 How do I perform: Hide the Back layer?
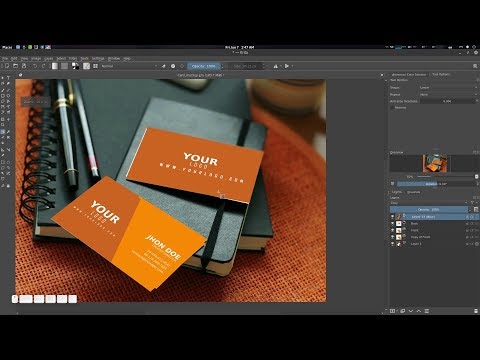click(x=392, y=224)
